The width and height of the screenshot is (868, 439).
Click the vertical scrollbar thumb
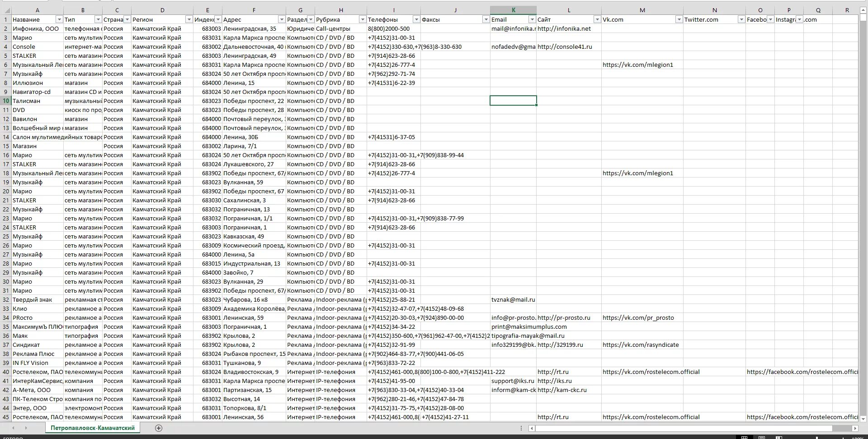click(x=863, y=18)
